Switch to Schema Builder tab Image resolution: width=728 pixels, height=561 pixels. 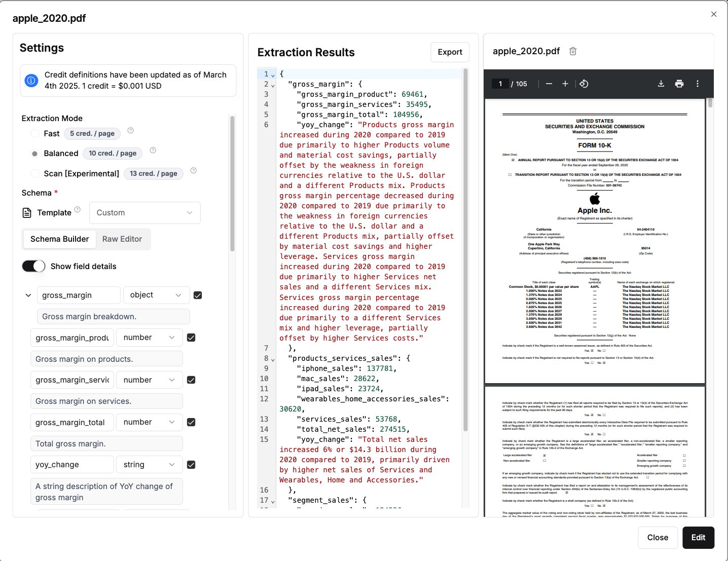tap(59, 239)
